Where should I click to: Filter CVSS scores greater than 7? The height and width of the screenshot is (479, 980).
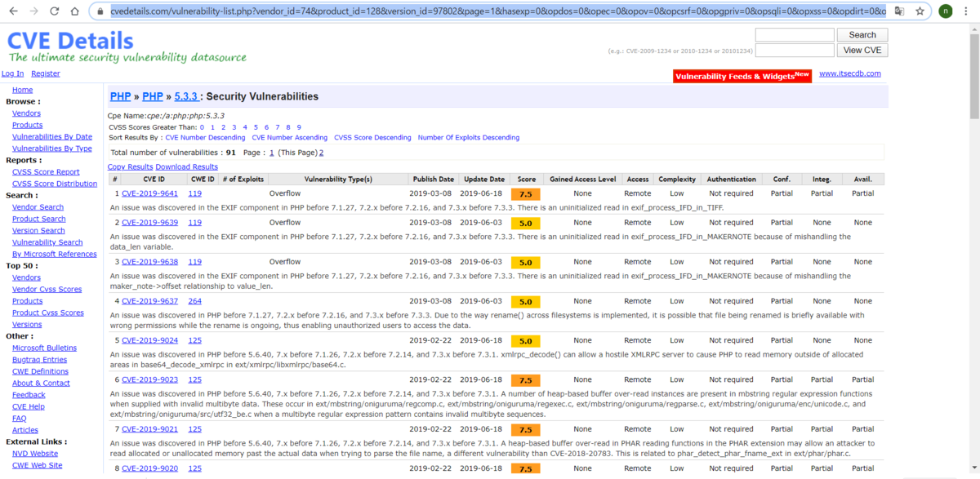(x=278, y=127)
